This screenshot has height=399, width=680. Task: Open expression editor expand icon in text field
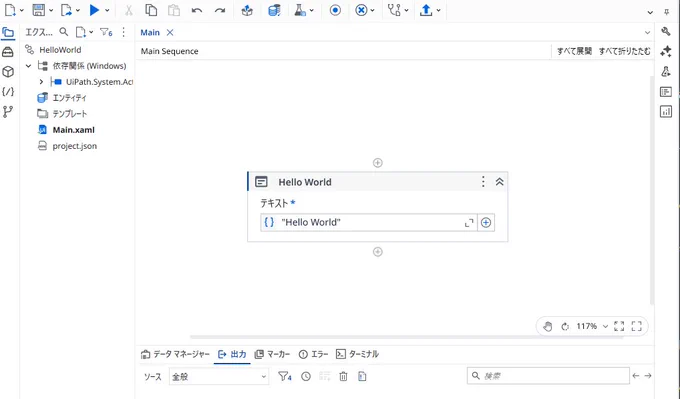(x=469, y=223)
